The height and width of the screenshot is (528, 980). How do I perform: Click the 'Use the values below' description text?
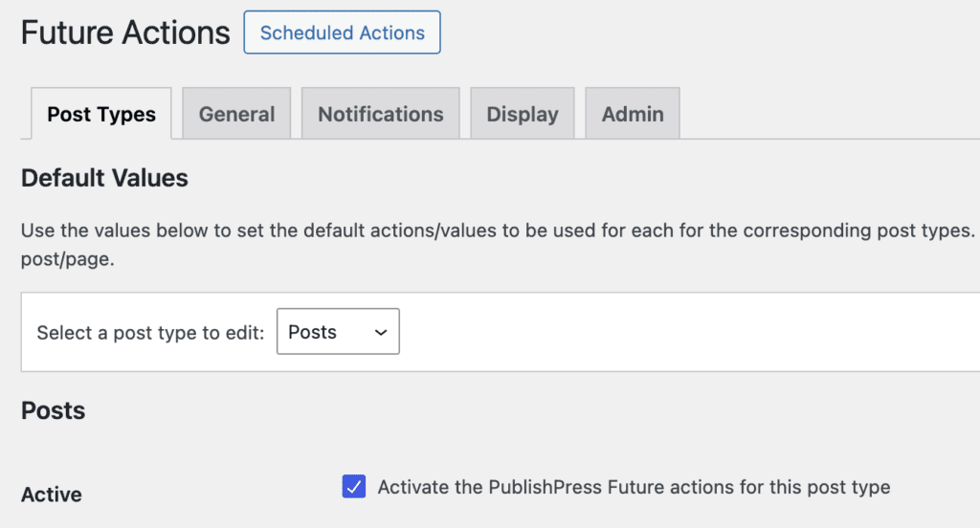[x=500, y=244]
